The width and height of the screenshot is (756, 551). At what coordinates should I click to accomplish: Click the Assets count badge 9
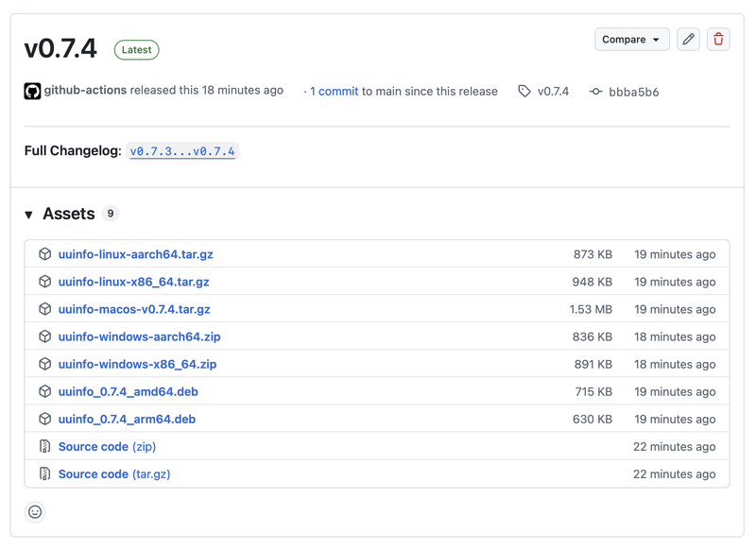tap(111, 213)
